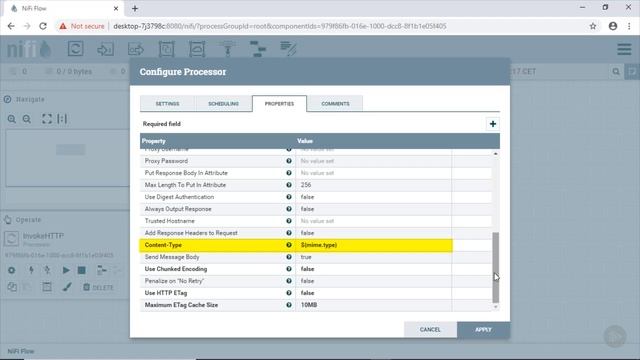The image size is (640, 360).
Task: Edit the Content-Type value ${mime.type}
Action: point(373,245)
